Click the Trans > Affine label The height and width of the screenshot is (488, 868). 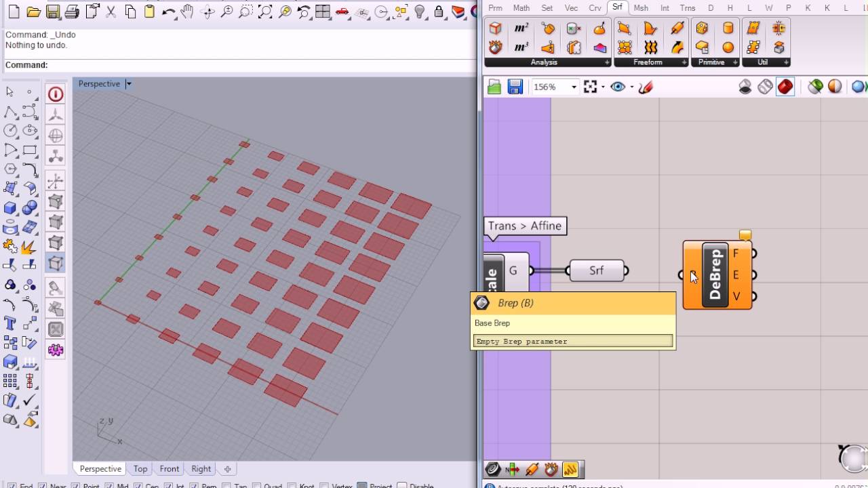525,226
